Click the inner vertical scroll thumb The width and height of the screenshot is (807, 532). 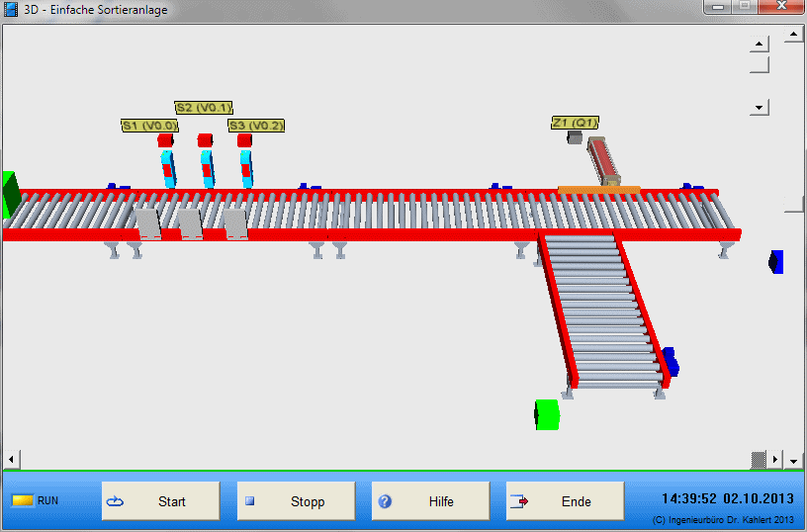pyautogui.click(x=760, y=65)
